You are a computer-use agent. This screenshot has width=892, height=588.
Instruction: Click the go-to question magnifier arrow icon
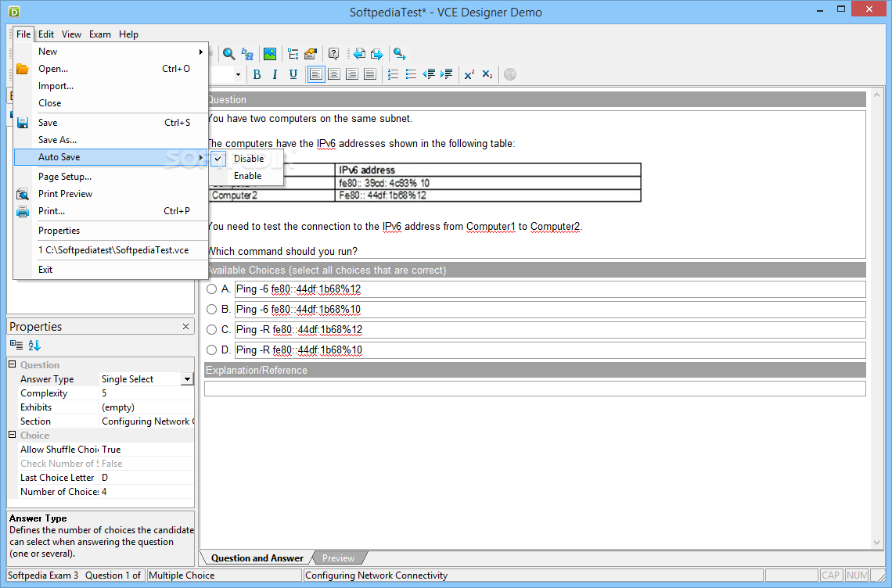click(x=399, y=54)
